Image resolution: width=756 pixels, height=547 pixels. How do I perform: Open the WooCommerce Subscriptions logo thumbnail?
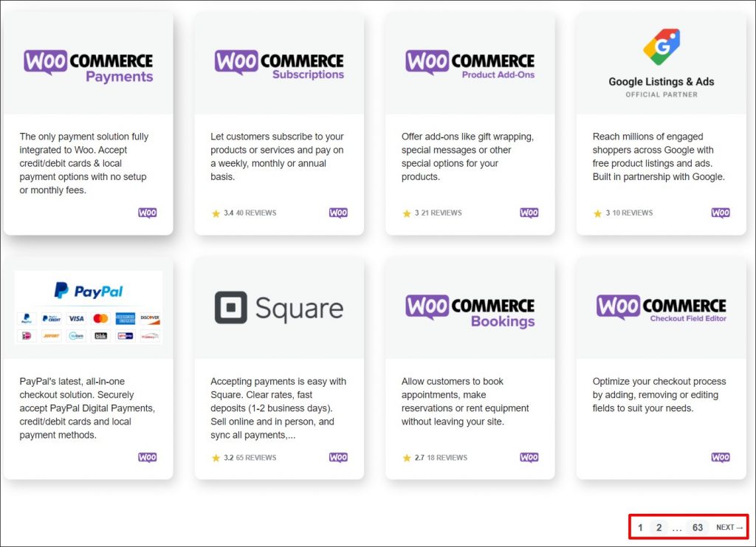[x=279, y=64]
